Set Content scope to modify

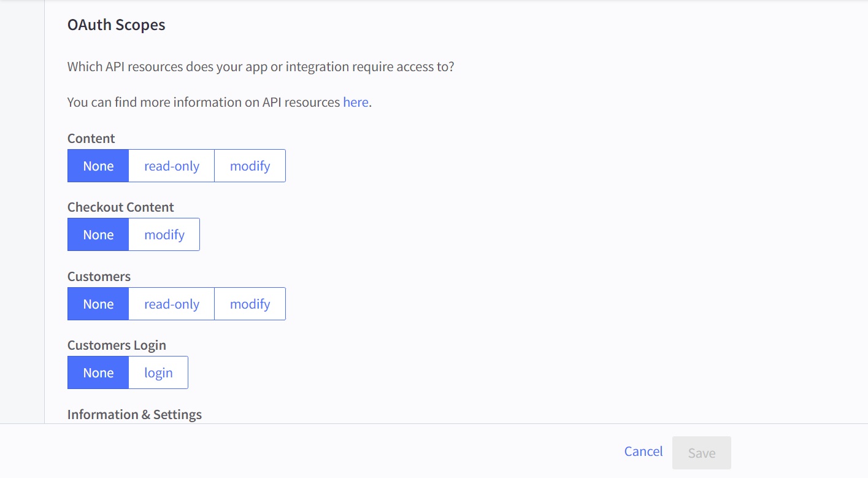tap(250, 166)
